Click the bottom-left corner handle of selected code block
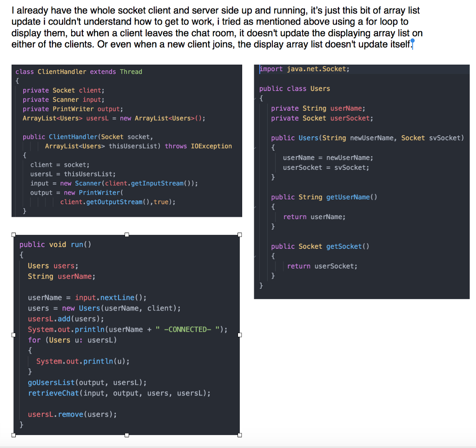Image resolution: width=476 pixels, height=448 pixels. (x=13, y=435)
